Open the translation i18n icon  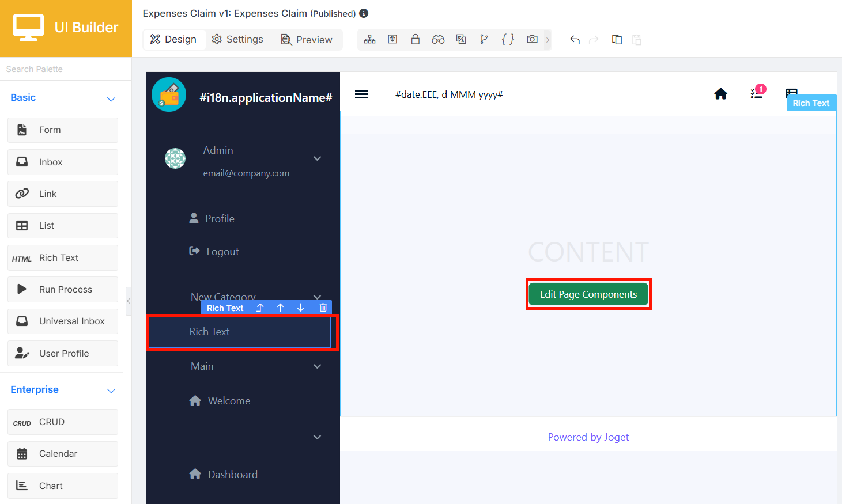click(461, 39)
